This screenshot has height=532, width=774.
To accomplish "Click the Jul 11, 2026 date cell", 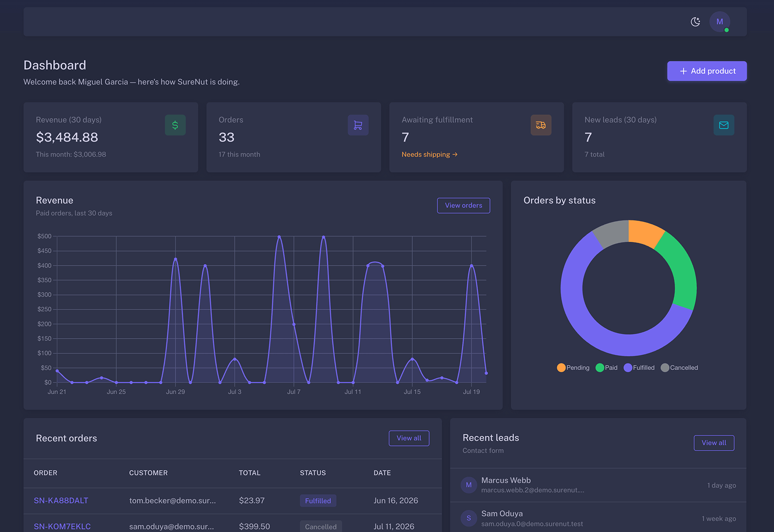I will (394, 526).
